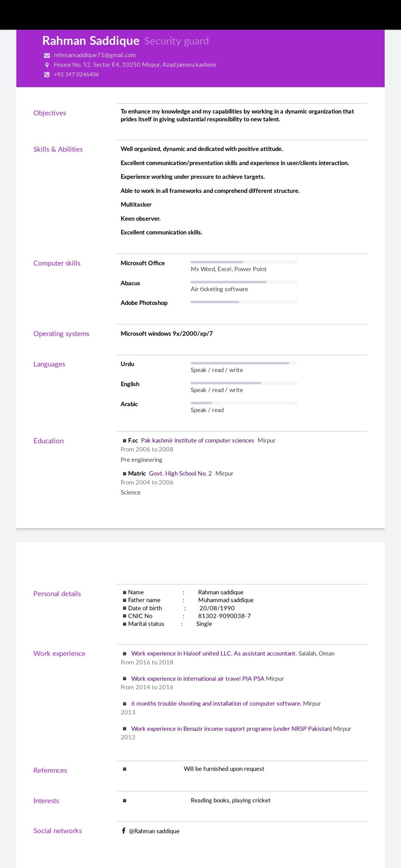Click the @Rahman saddique social handle

click(x=154, y=831)
